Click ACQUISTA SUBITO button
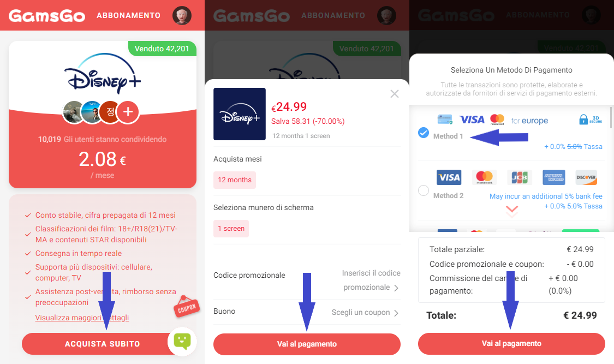Image resolution: width=614 pixels, height=364 pixels. tap(102, 344)
